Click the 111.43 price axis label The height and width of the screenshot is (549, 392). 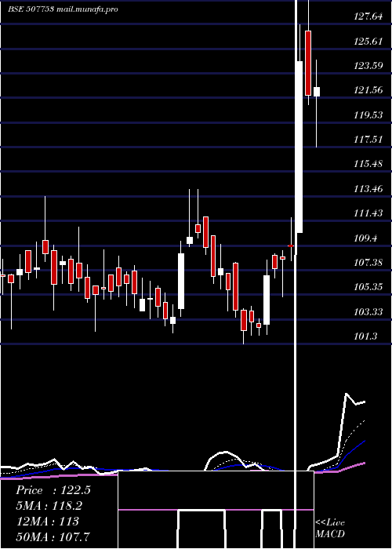click(368, 213)
